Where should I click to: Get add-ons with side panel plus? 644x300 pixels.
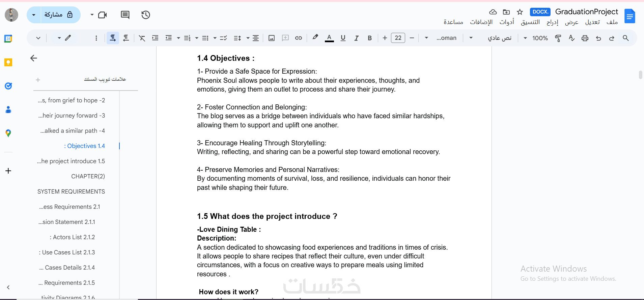point(8,171)
